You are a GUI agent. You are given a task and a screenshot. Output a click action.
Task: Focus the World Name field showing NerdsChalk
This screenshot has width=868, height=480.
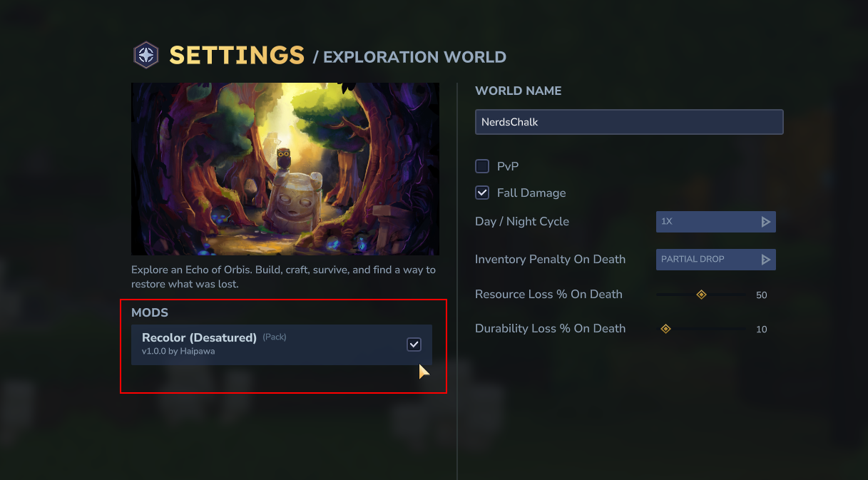pyautogui.click(x=629, y=122)
